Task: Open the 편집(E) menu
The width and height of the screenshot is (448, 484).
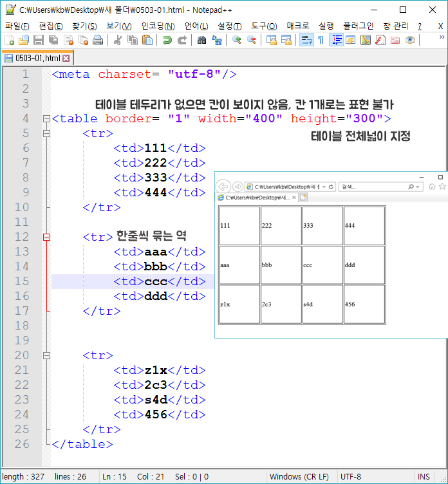Action: [51, 26]
